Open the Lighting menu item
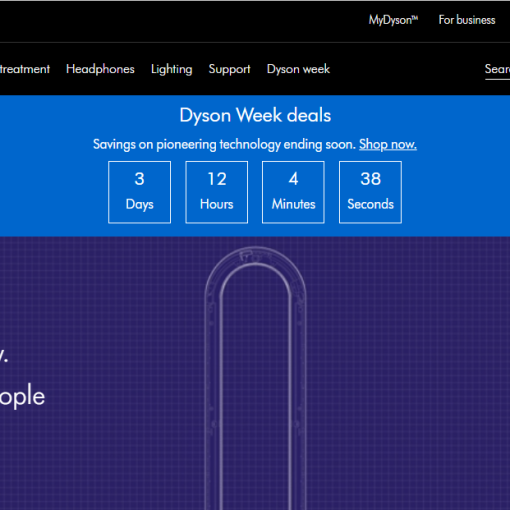Screen dimensions: 510x510 point(172,69)
